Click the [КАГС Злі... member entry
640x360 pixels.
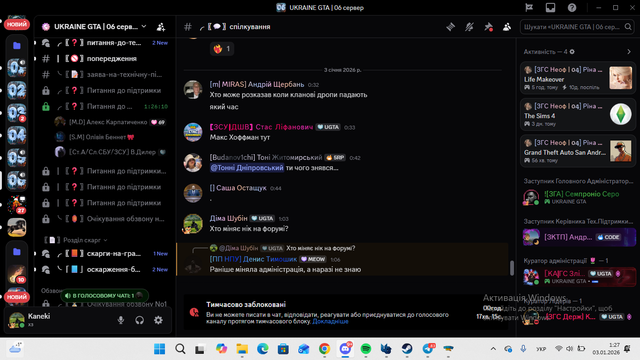pyautogui.click(x=578, y=277)
